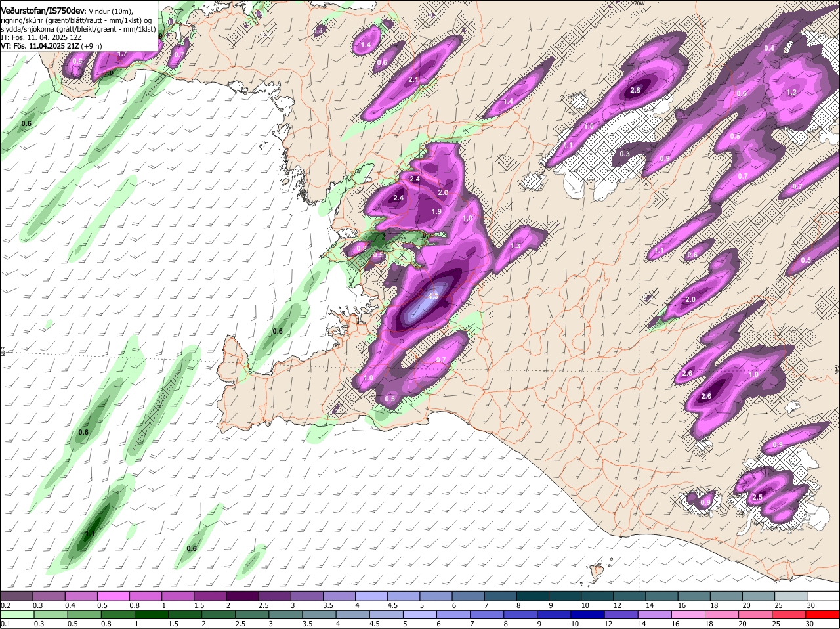The height and width of the screenshot is (629, 840).
Task: Click the 'Vindur (10m)' legend description
Action: pyautogui.click(x=110, y=11)
